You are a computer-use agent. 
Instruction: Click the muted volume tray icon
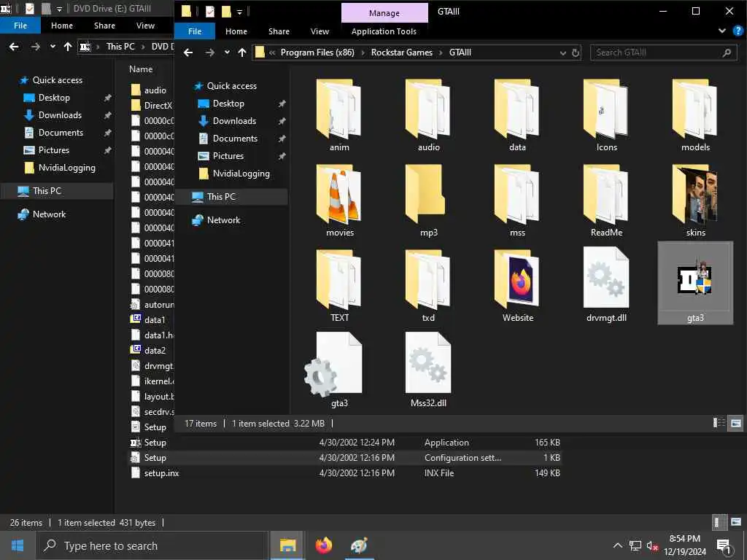tap(652, 545)
